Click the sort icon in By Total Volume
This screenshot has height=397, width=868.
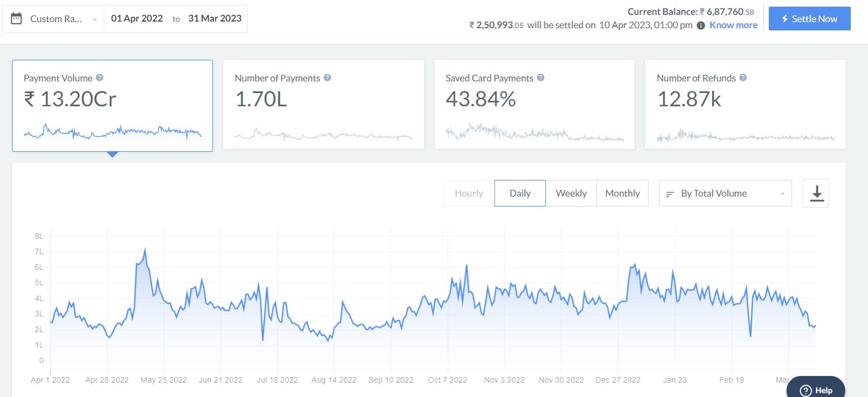pos(670,194)
